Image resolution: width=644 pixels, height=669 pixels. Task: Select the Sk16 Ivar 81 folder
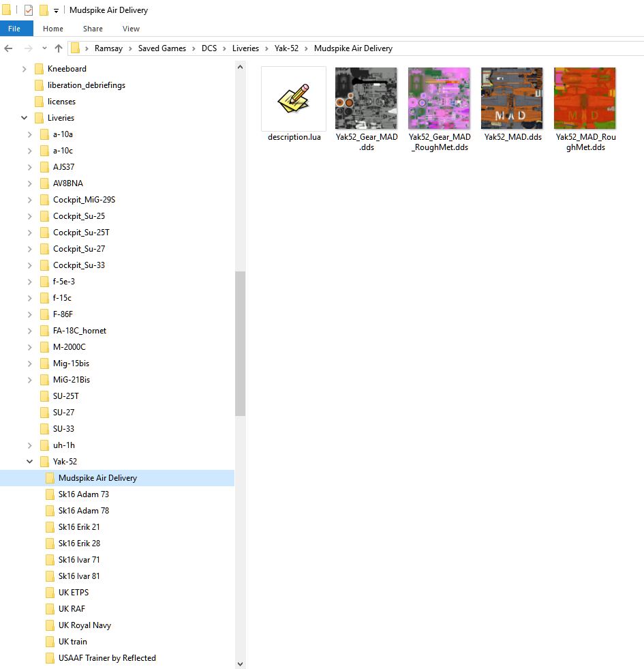79,576
